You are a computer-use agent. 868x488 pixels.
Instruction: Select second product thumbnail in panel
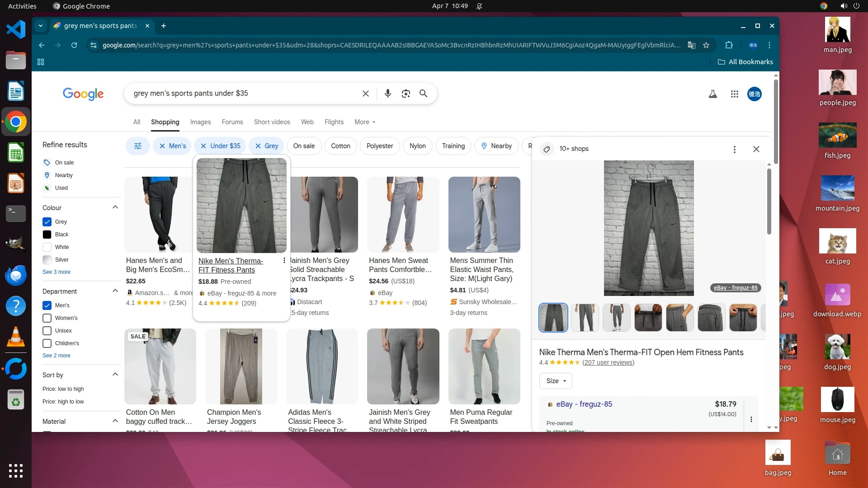pyautogui.click(x=585, y=317)
